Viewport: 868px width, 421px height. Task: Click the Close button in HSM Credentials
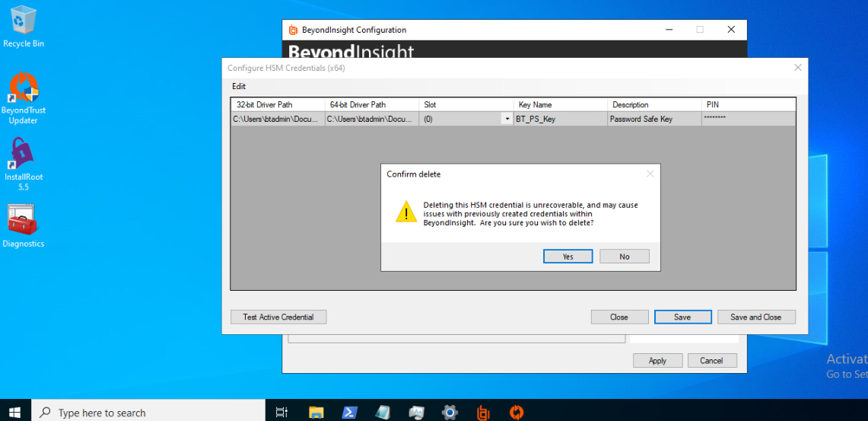[x=619, y=317]
